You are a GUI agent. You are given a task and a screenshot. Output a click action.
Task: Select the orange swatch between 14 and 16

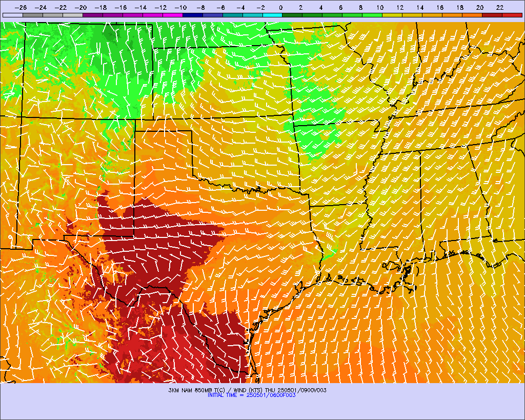tap(432, 15)
